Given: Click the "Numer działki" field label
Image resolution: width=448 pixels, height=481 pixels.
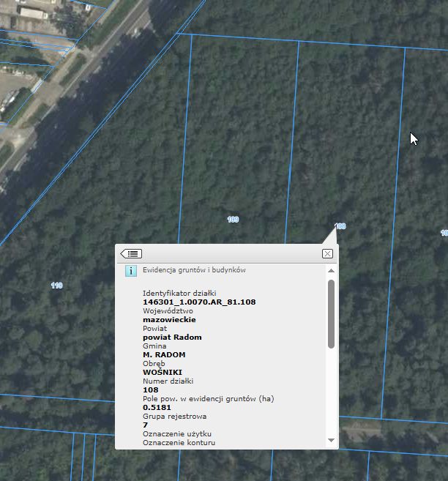Looking at the screenshot, I should point(168,381).
